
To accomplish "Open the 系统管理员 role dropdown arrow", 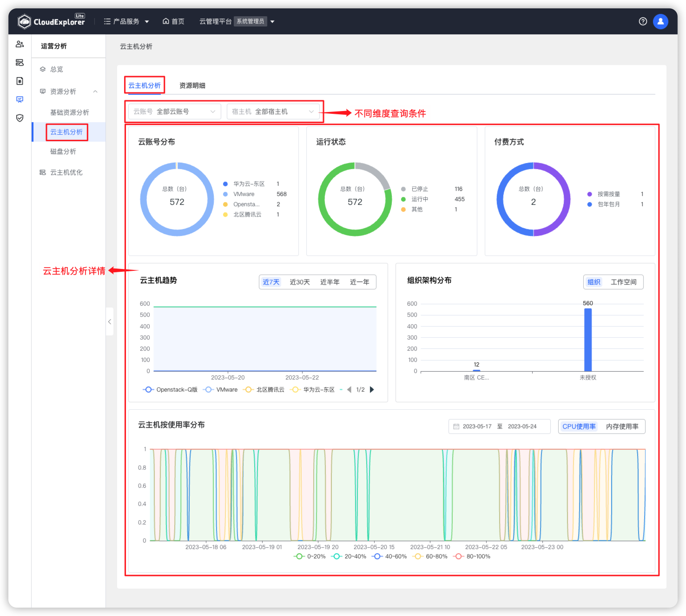I will pyautogui.click(x=272, y=21).
